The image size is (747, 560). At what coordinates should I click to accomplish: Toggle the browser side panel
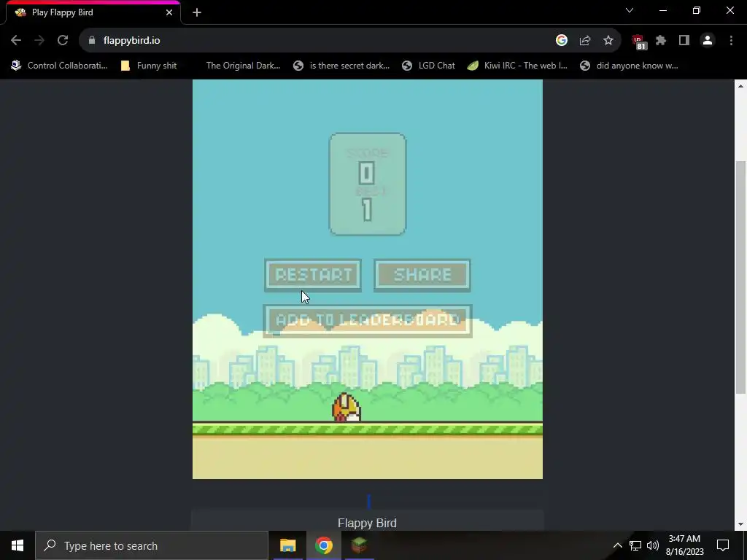684,41
